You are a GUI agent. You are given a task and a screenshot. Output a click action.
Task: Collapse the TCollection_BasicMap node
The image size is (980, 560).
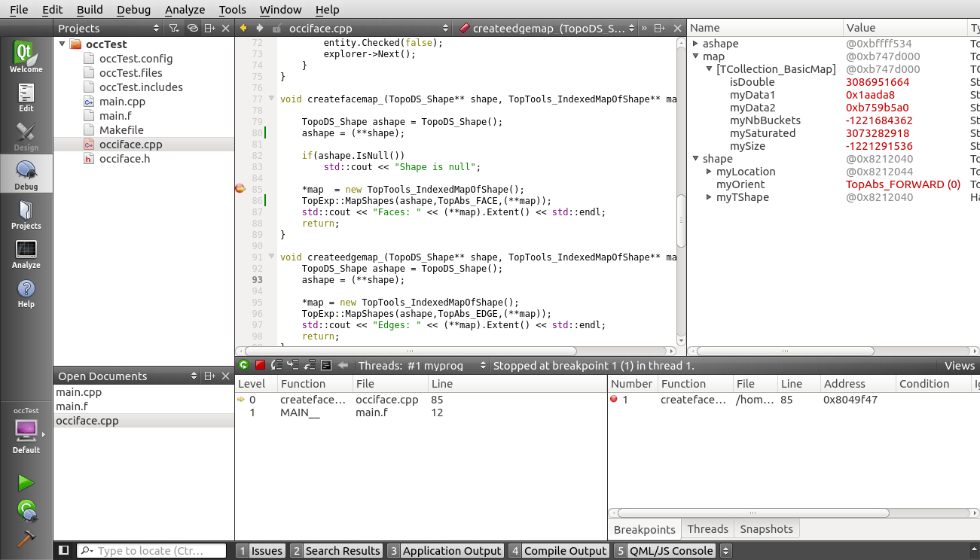click(x=709, y=69)
